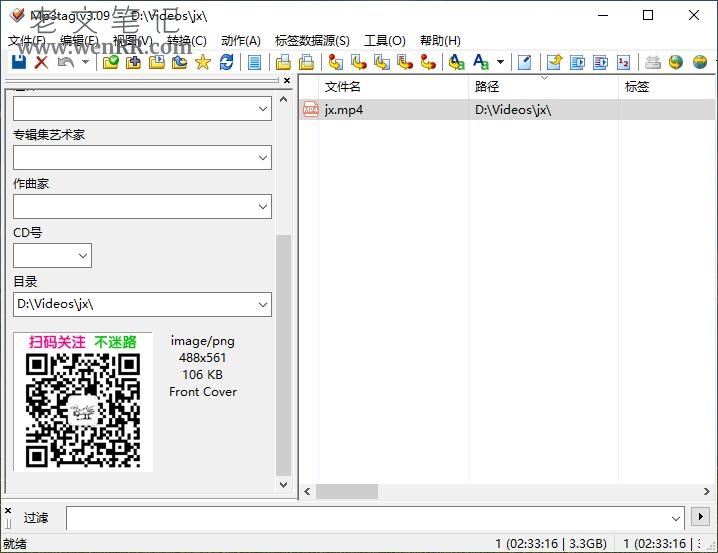Image resolution: width=718 pixels, height=553 pixels.
Task: Expand the 目录 dropdown showing D:\Videos\jx\
Action: click(263, 304)
